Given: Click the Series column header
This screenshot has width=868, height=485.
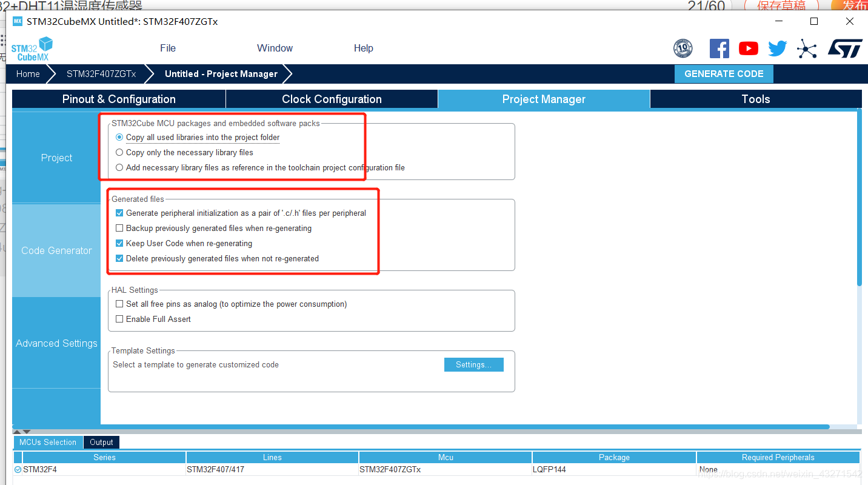Looking at the screenshot, I should [104, 458].
